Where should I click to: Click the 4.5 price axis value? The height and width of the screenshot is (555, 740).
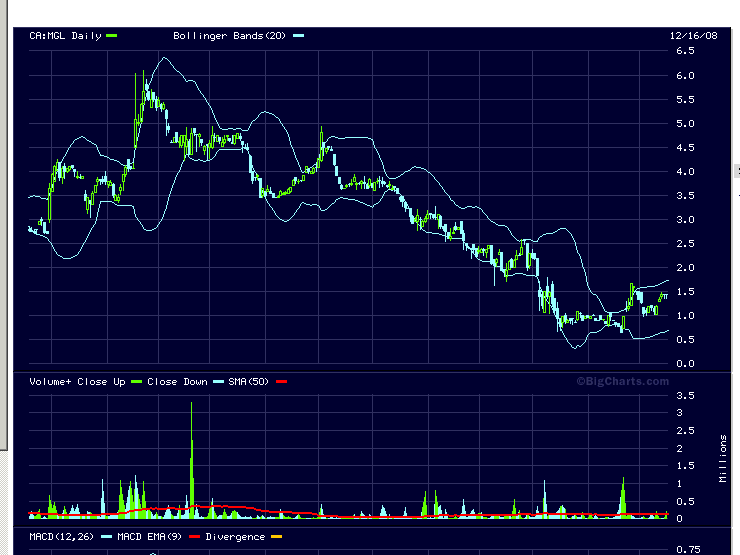pyautogui.click(x=685, y=148)
